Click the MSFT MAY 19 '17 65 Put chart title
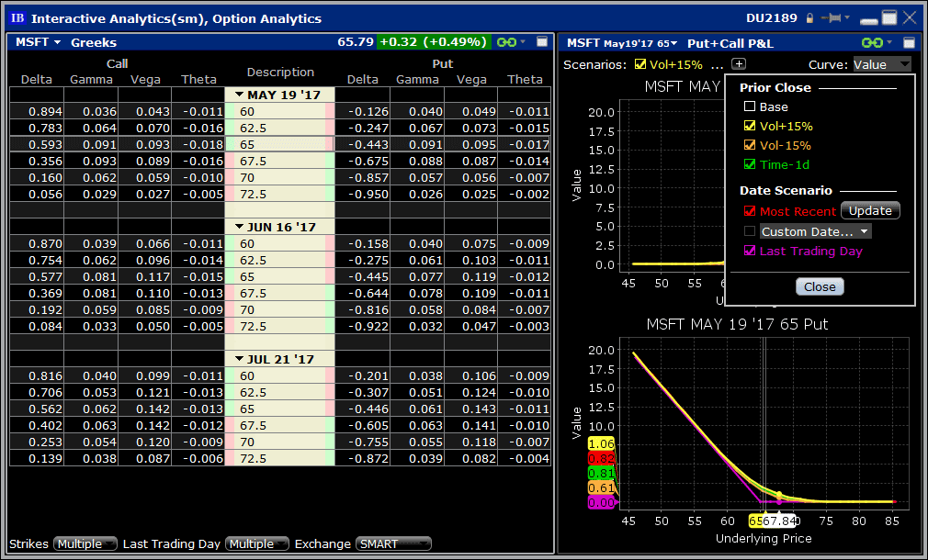Image resolution: width=928 pixels, height=560 pixels. pyautogui.click(x=737, y=324)
